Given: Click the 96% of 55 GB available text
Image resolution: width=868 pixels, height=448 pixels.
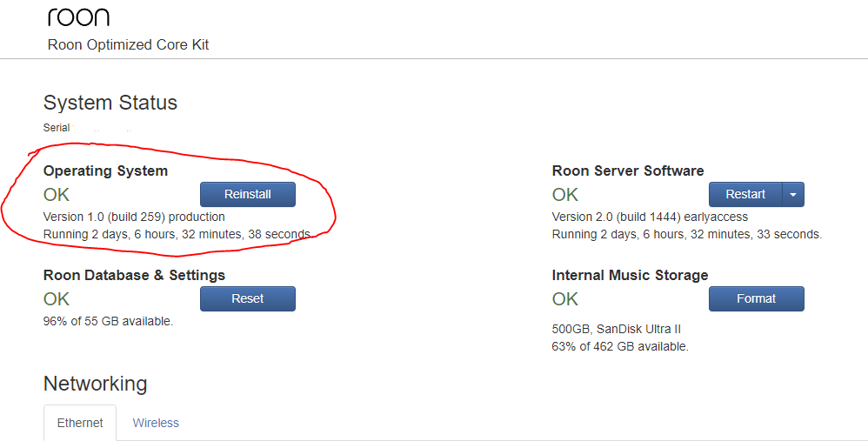Looking at the screenshot, I should tap(108, 321).
